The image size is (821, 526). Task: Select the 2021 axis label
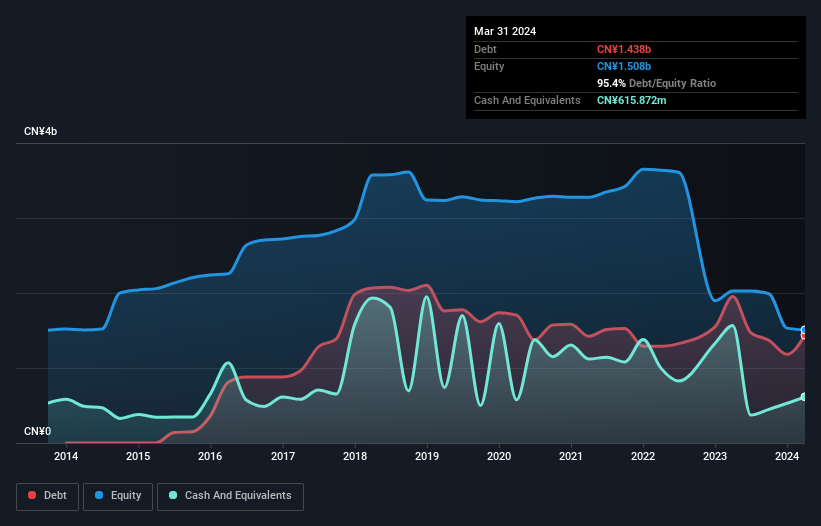tap(571, 456)
